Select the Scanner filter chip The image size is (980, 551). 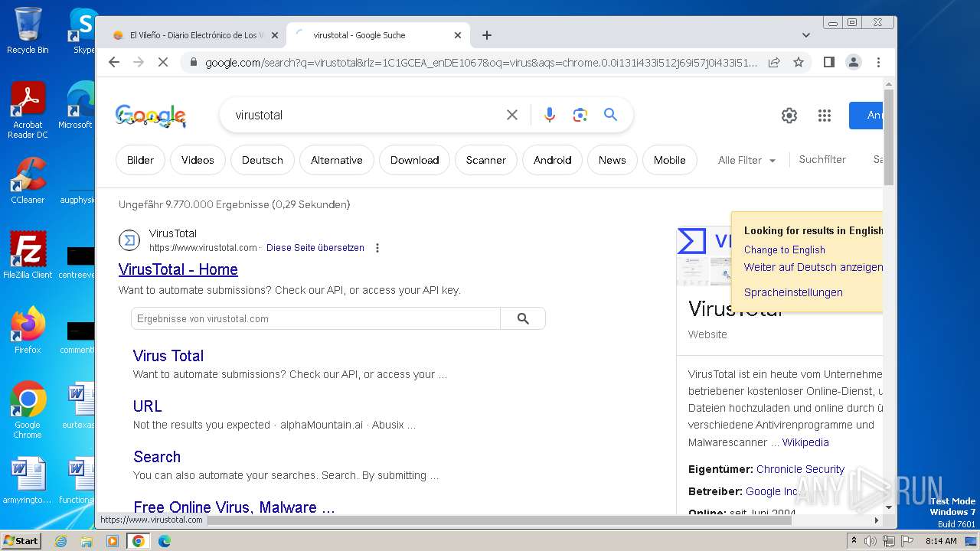[x=486, y=160]
